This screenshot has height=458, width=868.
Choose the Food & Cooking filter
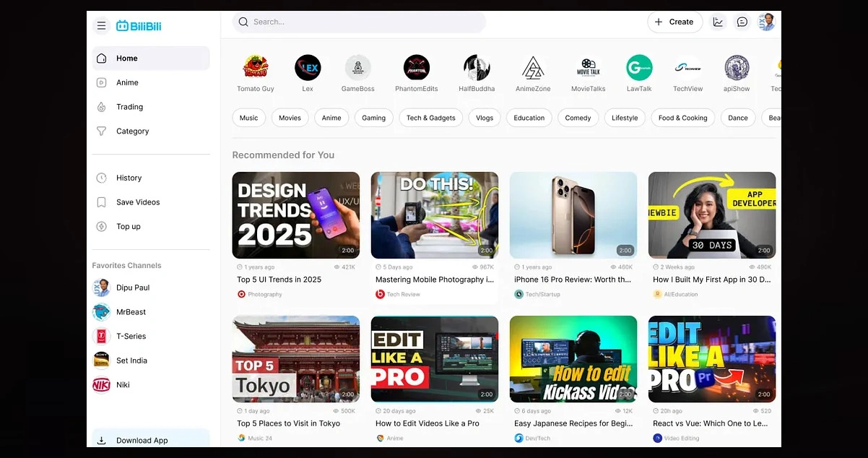click(682, 118)
